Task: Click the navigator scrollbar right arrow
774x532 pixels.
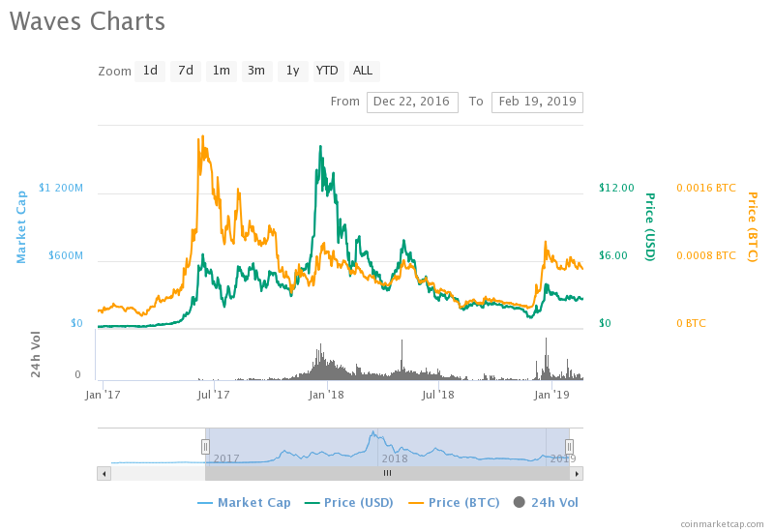Action: tap(577, 474)
